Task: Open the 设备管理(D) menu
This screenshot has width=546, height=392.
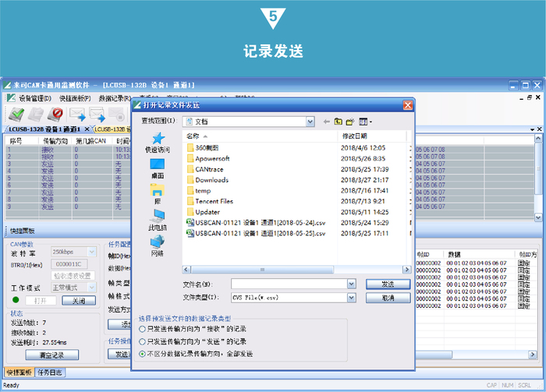Action: click(35, 98)
